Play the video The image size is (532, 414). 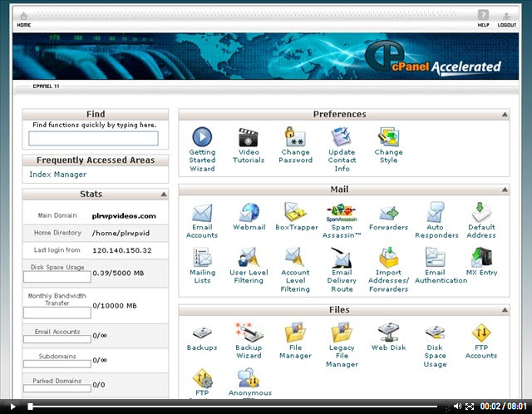pyautogui.click(x=13, y=407)
